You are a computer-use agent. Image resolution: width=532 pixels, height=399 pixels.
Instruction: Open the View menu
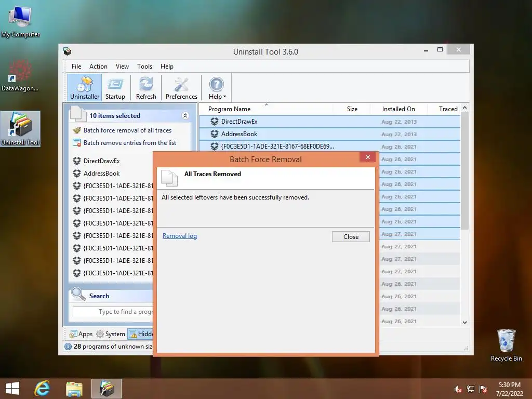[x=122, y=66]
